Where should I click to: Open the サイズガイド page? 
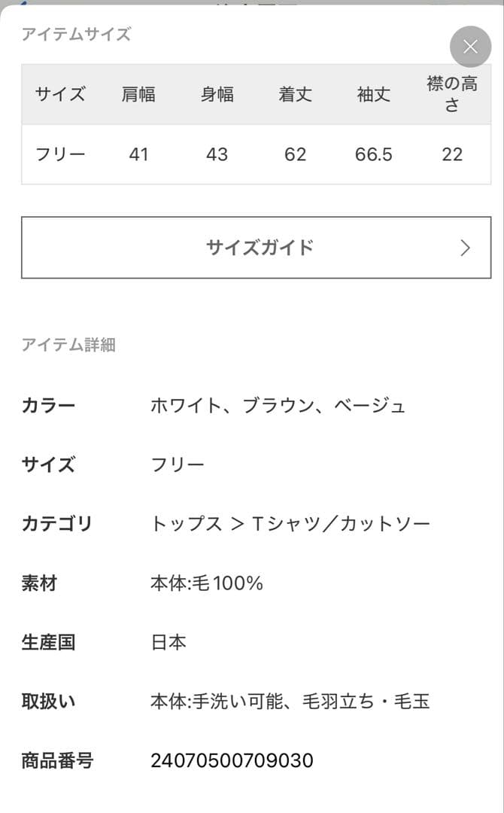(x=260, y=247)
